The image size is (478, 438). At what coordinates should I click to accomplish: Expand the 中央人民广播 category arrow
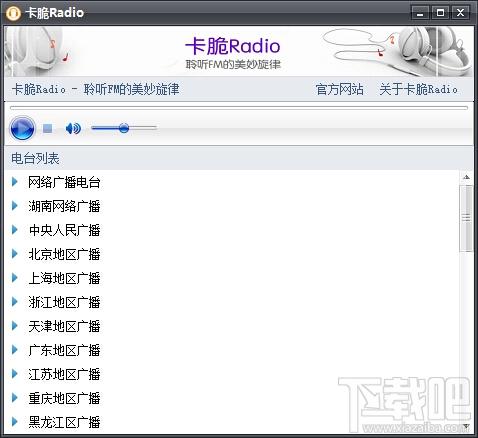[15, 230]
